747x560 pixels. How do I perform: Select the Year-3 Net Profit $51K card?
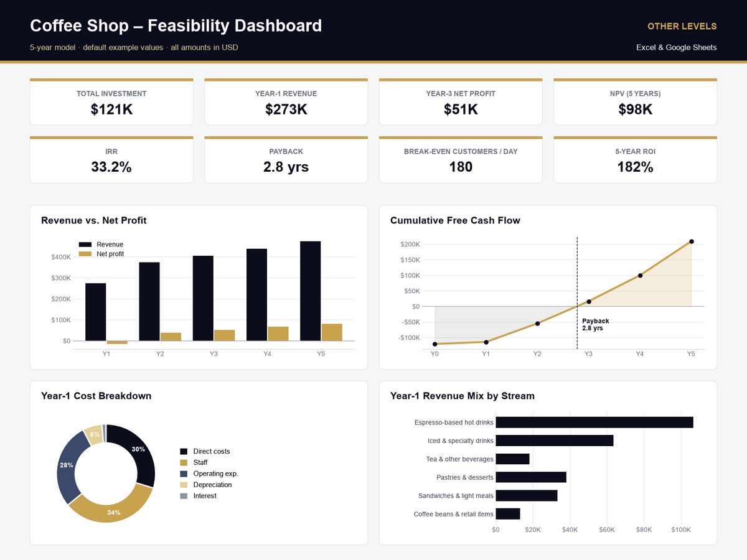pos(461,102)
